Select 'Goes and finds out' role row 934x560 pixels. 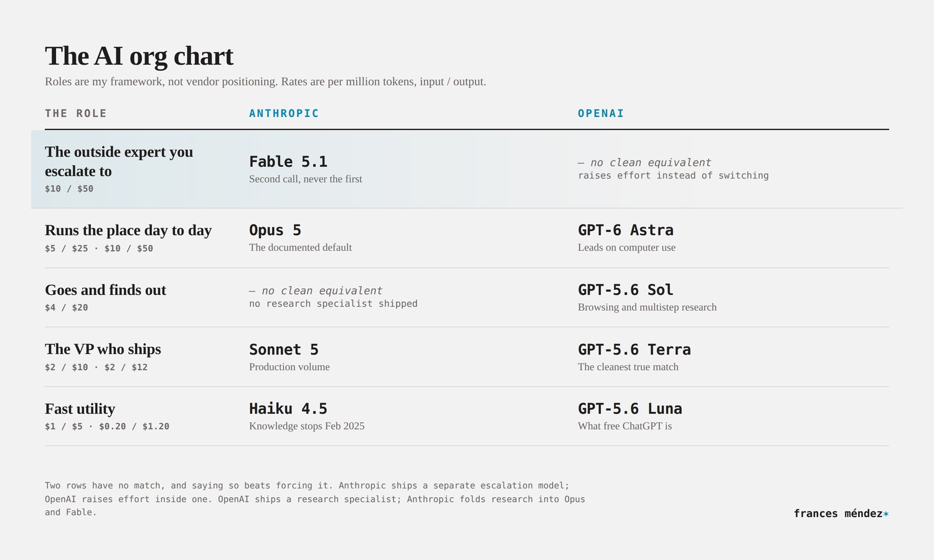click(x=467, y=297)
